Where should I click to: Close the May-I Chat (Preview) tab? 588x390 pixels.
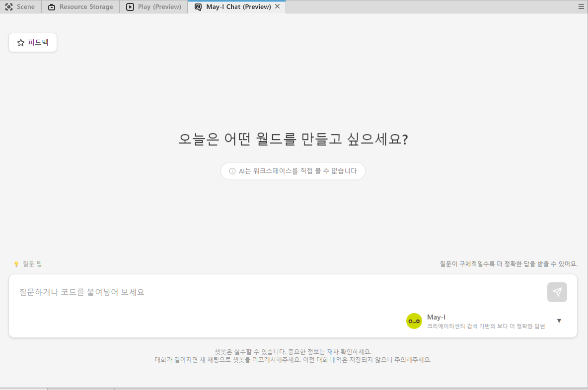(x=278, y=6)
